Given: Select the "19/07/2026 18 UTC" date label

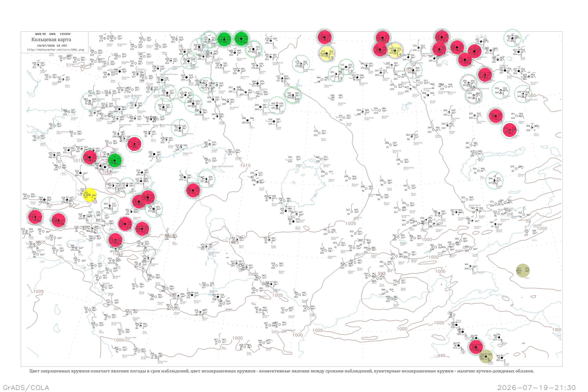Looking at the screenshot, I should [x=52, y=46].
